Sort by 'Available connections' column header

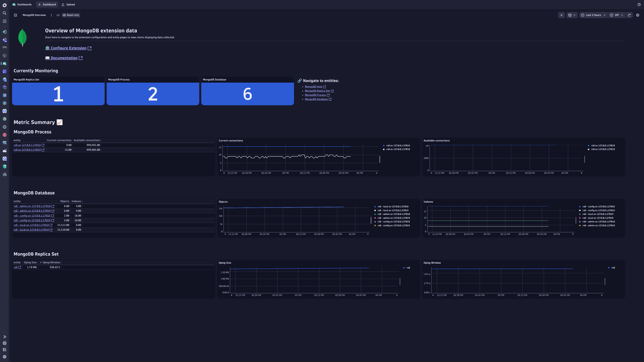click(x=87, y=140)
